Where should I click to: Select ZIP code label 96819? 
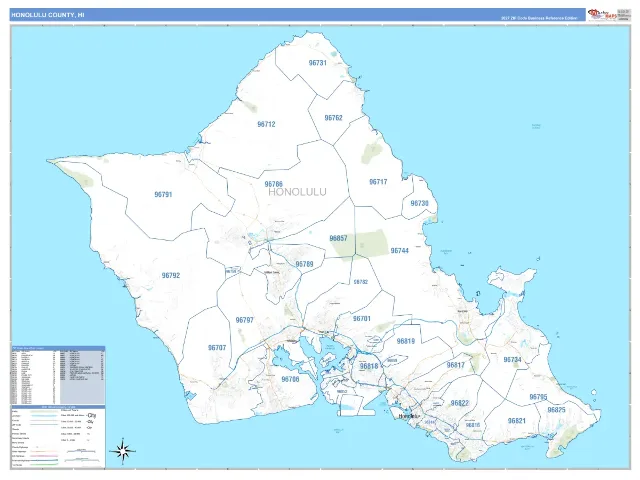coord(406,341)
